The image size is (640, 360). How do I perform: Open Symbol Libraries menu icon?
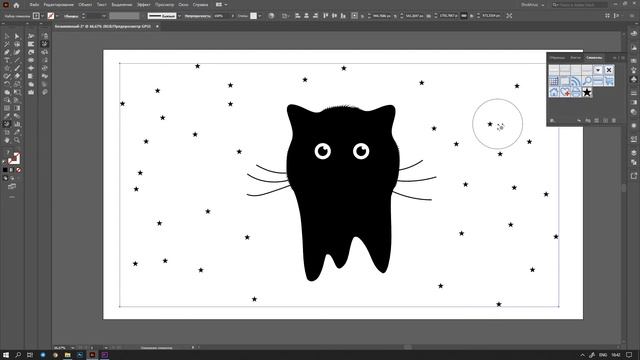point(552,121)
